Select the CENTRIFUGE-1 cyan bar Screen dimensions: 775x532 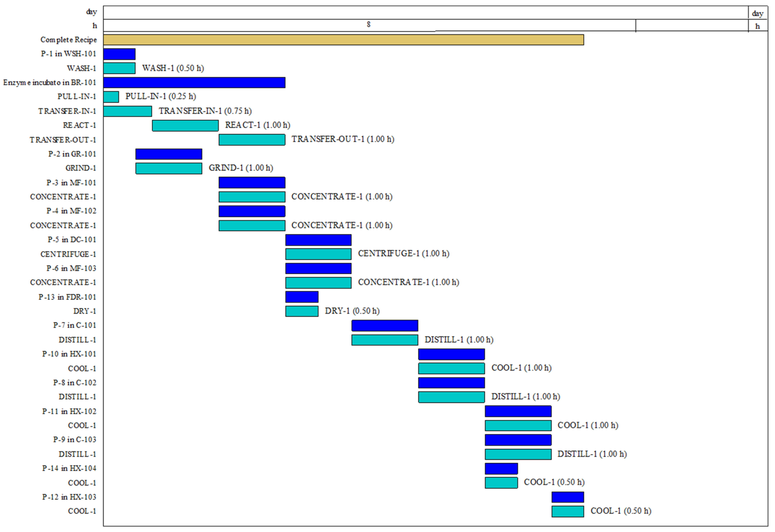click(x=318, y=254)
